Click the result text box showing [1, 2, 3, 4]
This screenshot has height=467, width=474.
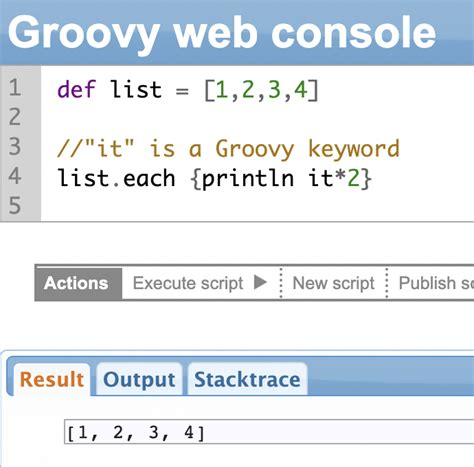269,432
